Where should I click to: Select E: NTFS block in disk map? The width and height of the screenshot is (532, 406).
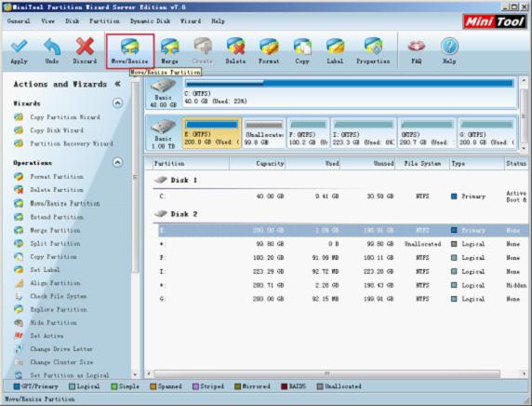tap(212, 133)
